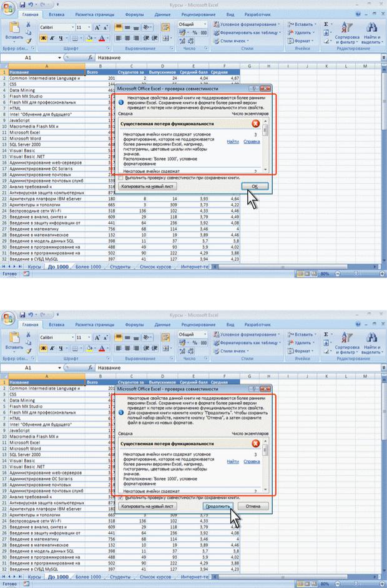Screen dimensions: 387x588
Task: Click the Increase font size icon in upper window
Action: click(97, 27)
